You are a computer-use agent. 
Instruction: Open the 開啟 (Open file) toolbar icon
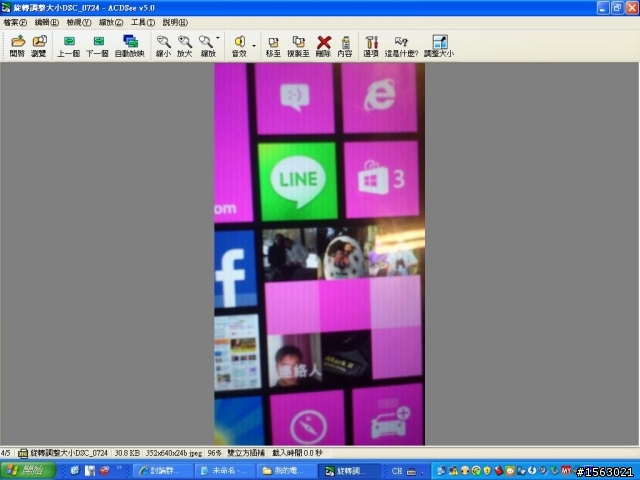point(18,46)
